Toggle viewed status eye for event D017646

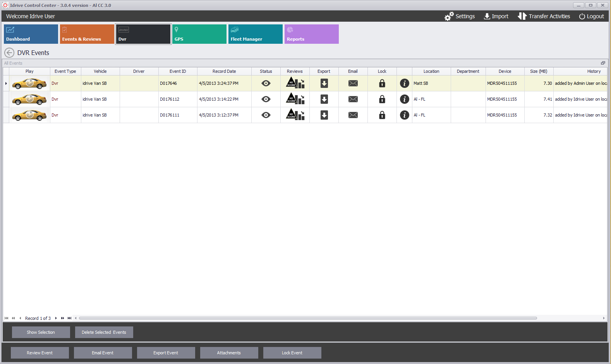click(266, 83)
